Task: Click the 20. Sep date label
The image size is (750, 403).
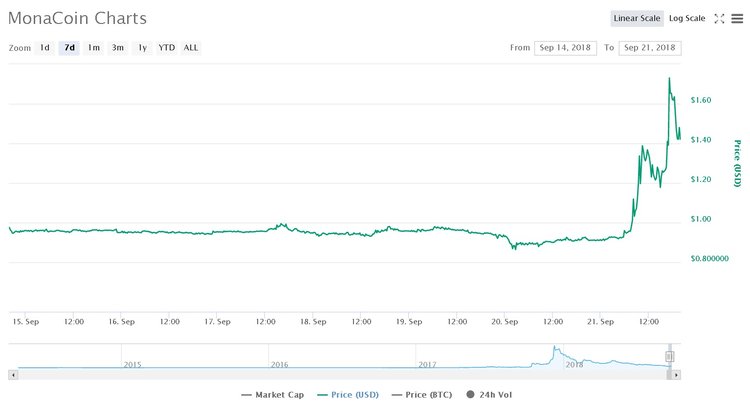Action: [505, 322]
